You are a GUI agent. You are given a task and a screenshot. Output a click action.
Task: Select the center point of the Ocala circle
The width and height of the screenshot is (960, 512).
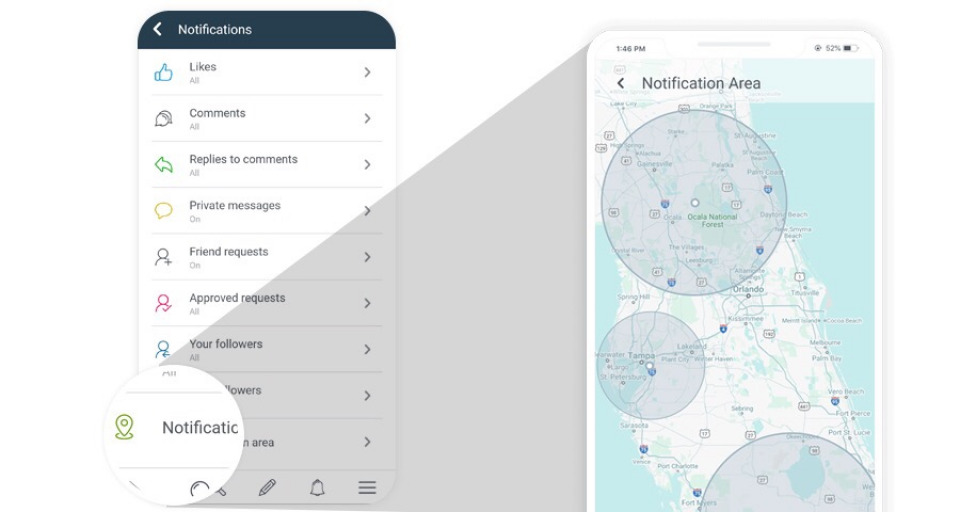point(694,202)
